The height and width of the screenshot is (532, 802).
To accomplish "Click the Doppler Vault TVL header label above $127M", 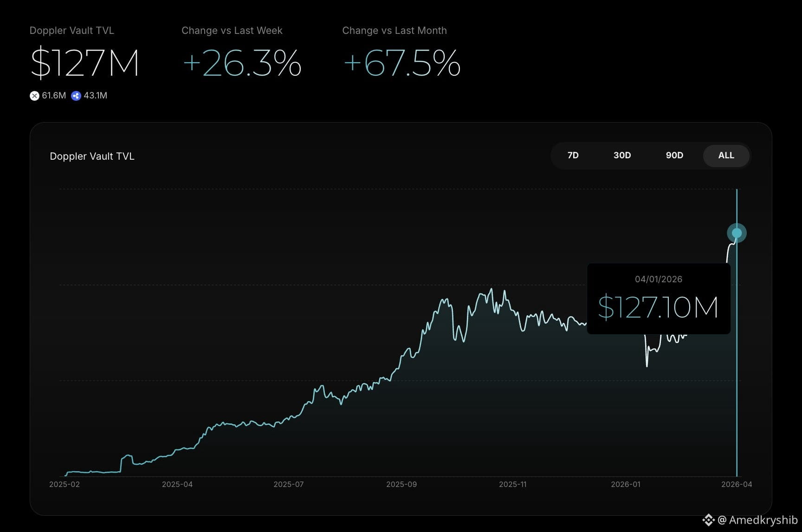I will pos(72,31).
